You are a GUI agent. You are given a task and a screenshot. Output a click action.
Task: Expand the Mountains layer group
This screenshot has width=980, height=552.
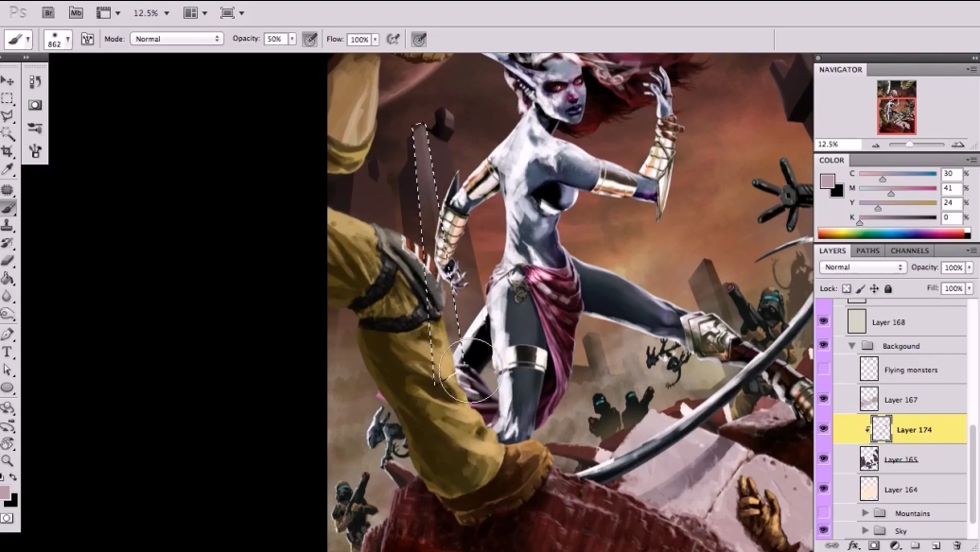[866, 512]
